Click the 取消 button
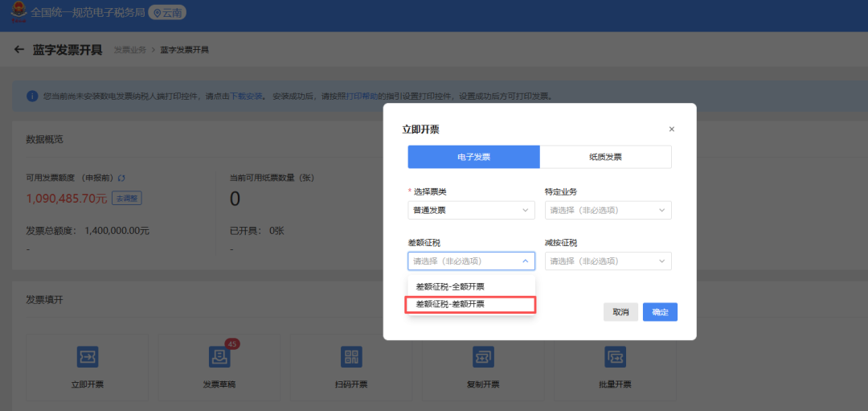868x411 pixels. 620,312
